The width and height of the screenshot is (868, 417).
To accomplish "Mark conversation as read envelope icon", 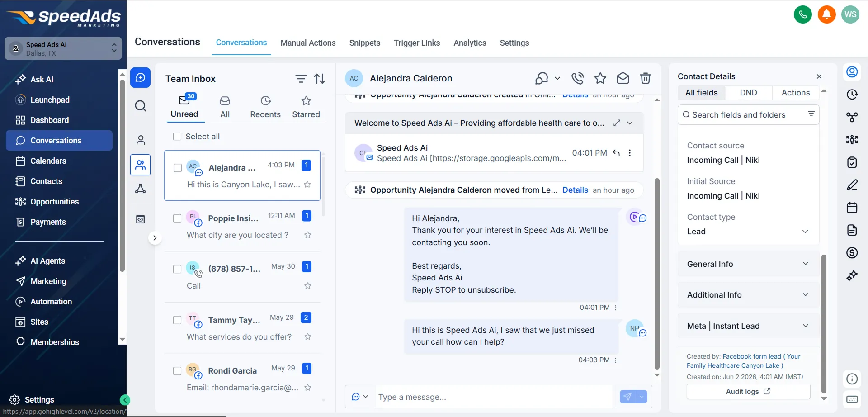I will pyautogui.click(x=623, y=78).
